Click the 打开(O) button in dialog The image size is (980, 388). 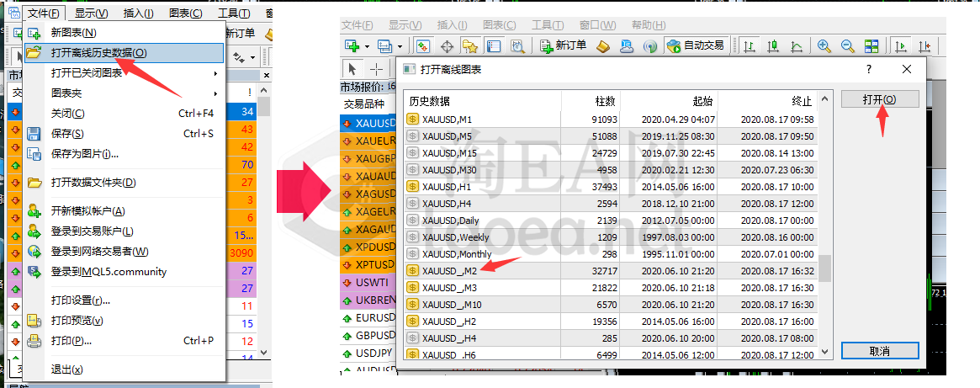point(880,99)
